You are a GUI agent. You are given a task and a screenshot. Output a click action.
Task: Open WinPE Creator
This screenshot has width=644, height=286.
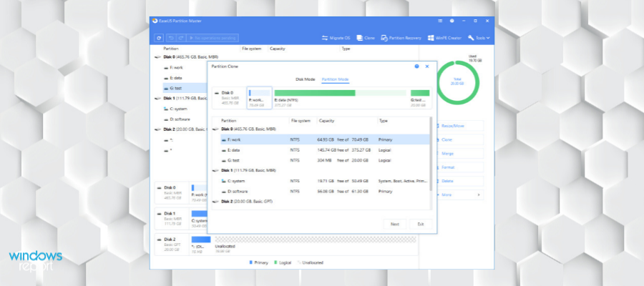point(444,38)
